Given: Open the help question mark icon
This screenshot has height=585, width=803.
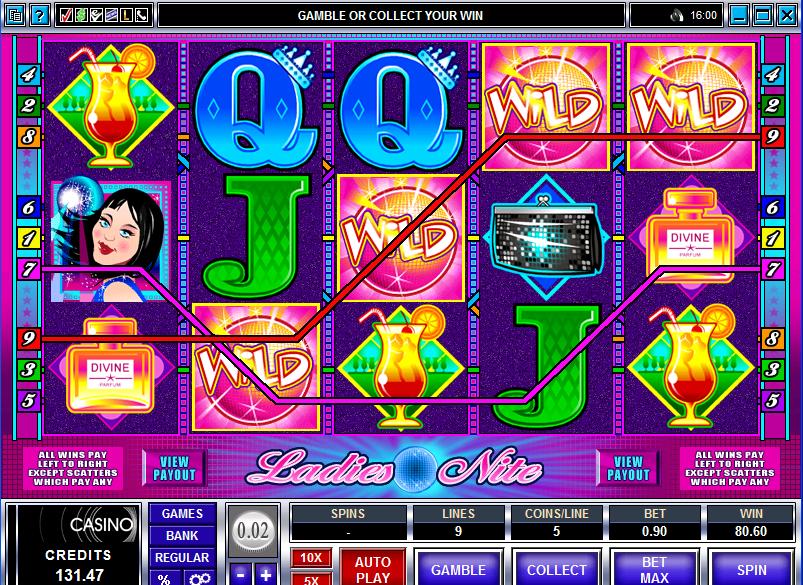Looking at the screenshot, I should point(39,15).
